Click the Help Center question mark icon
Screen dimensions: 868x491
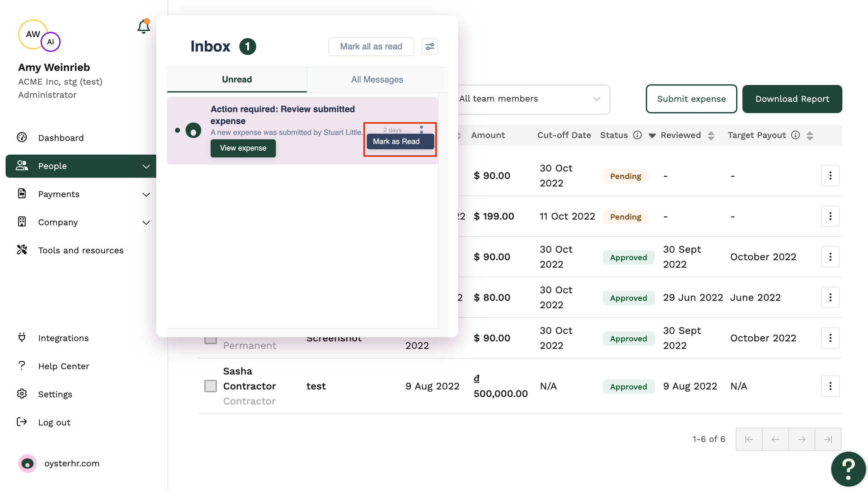click(22, 365)
